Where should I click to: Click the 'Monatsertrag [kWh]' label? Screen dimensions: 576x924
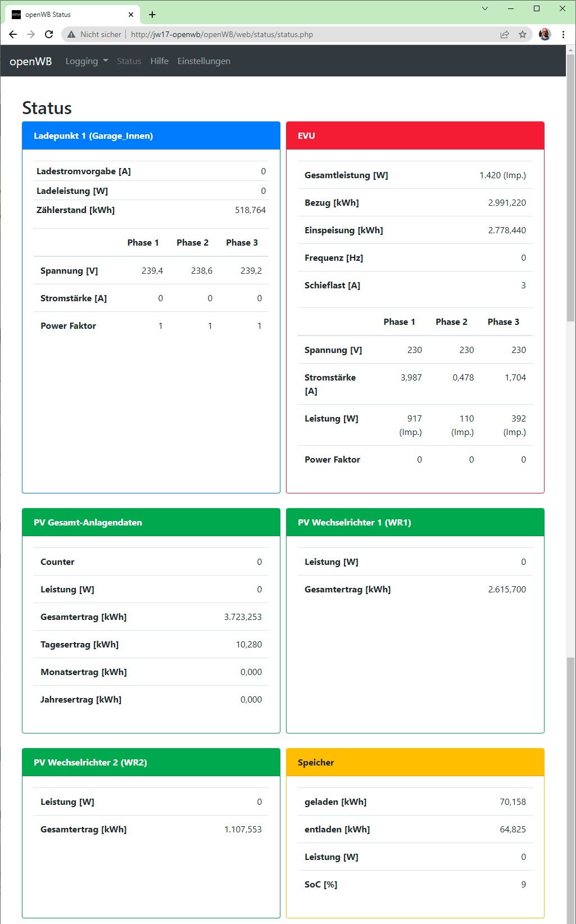(x=84, y=672)
